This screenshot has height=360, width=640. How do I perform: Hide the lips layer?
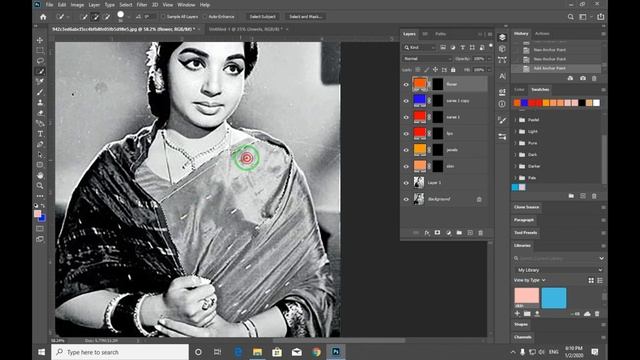(406, 133)
